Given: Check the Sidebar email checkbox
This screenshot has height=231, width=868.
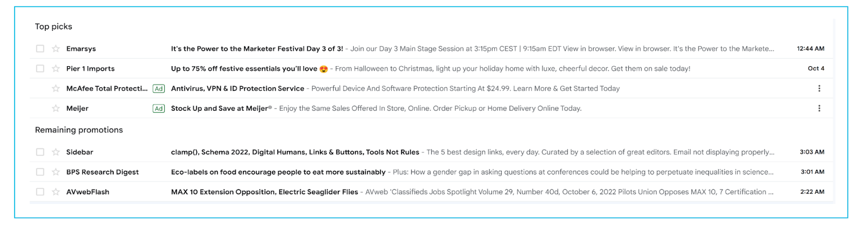Looking at the screenshot, I should (40, 152).
